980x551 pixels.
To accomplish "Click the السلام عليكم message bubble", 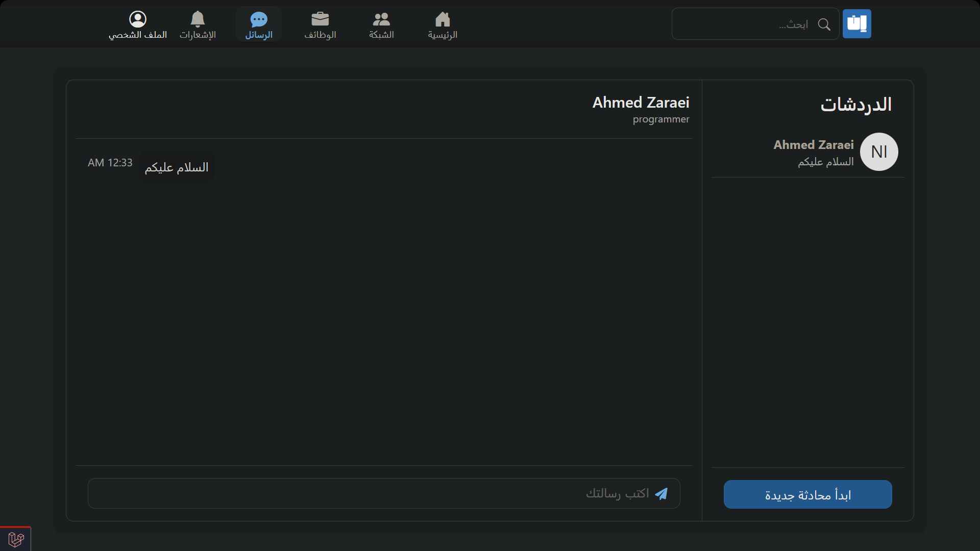I will [x=177, y=167].
